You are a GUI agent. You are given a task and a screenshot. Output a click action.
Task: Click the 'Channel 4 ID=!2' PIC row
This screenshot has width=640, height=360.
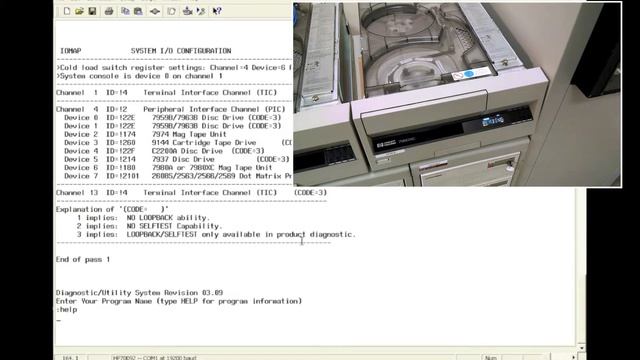click(171, 109)
